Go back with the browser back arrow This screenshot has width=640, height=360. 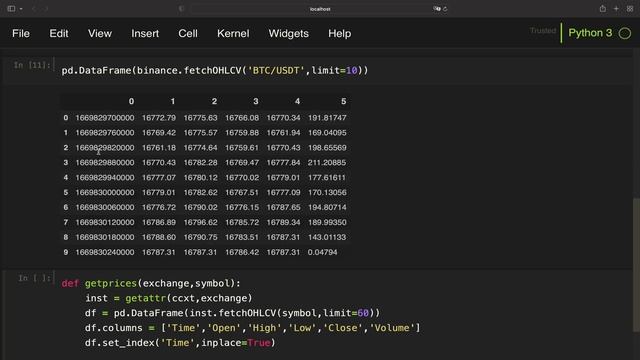coord(34,9)
